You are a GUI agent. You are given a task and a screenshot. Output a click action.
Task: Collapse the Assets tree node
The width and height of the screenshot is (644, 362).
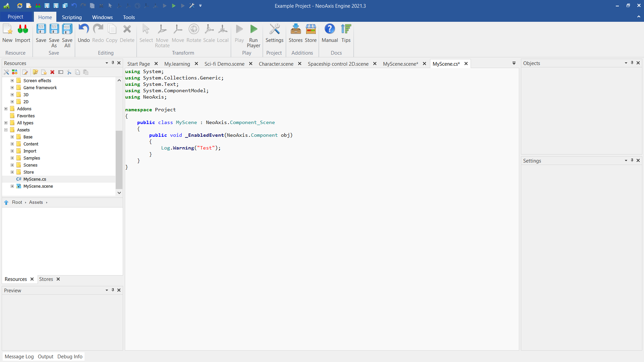pyautogui.click(x=6, y=130)
